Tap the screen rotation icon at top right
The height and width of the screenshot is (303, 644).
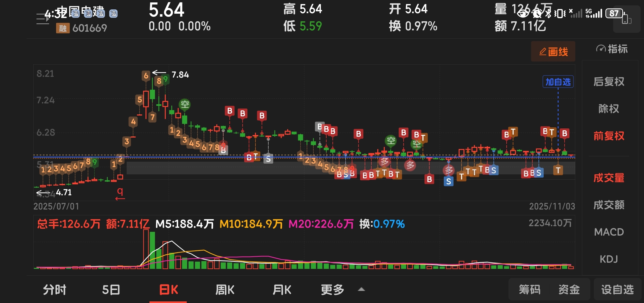(627, 19)
